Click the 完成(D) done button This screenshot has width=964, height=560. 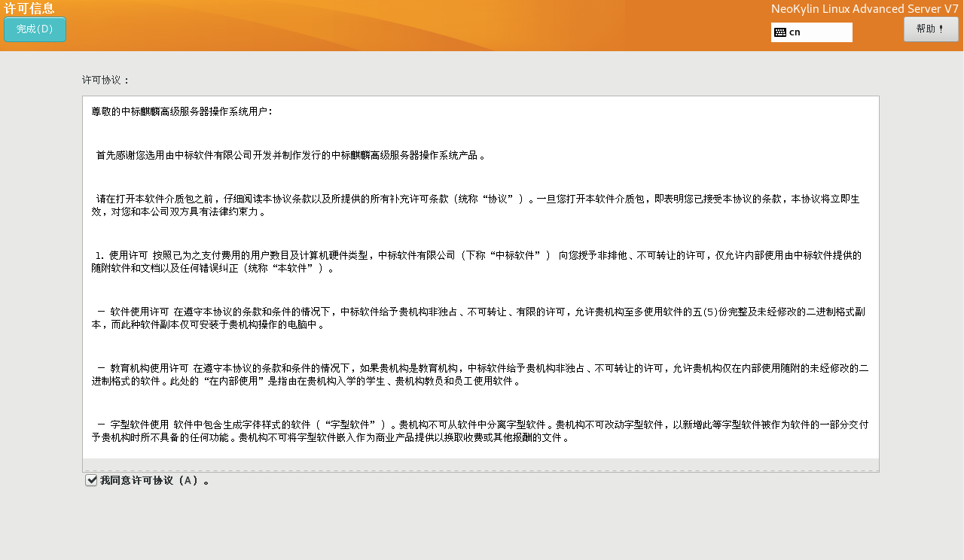[35, 29]
